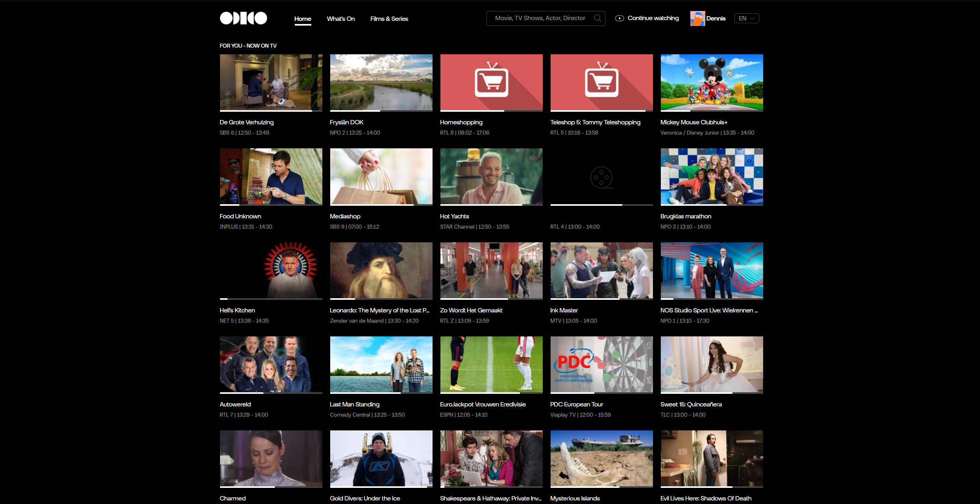The width and height of the screenshot is (980, 504).
Task: Click the 'FOR YOU - NOW ON TV' heading
Action: [x=248, y=46]
